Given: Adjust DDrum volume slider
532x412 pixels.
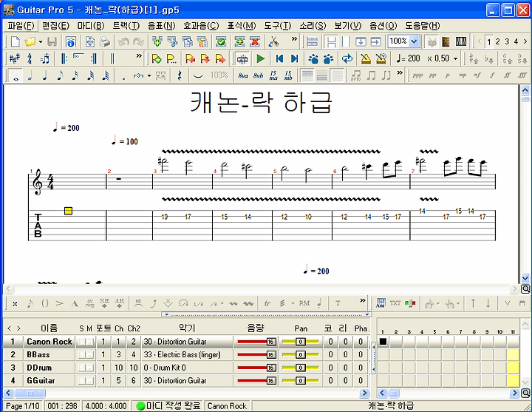Looking at the screenshot, I should pos(256,368).
